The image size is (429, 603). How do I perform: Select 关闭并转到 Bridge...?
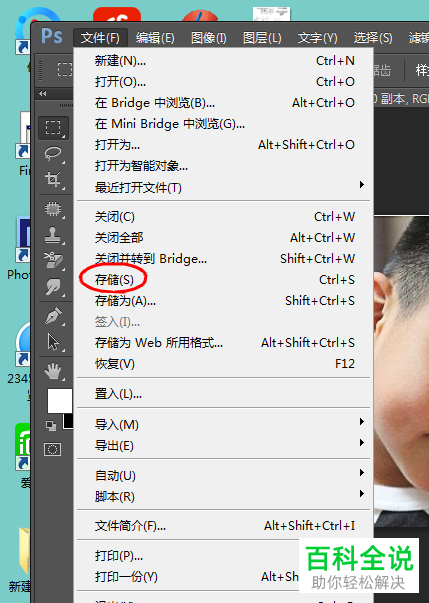224,259
